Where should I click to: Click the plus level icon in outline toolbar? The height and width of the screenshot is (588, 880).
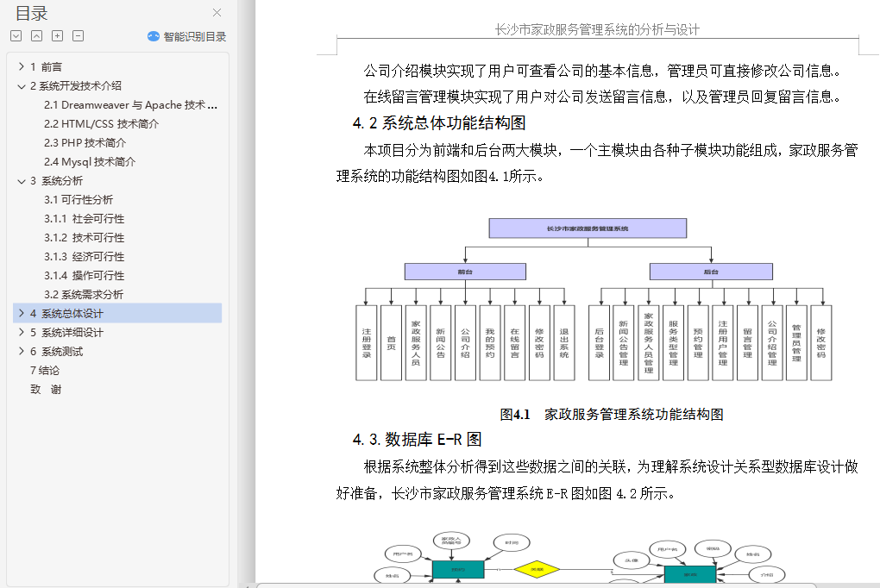coord(57,36)
